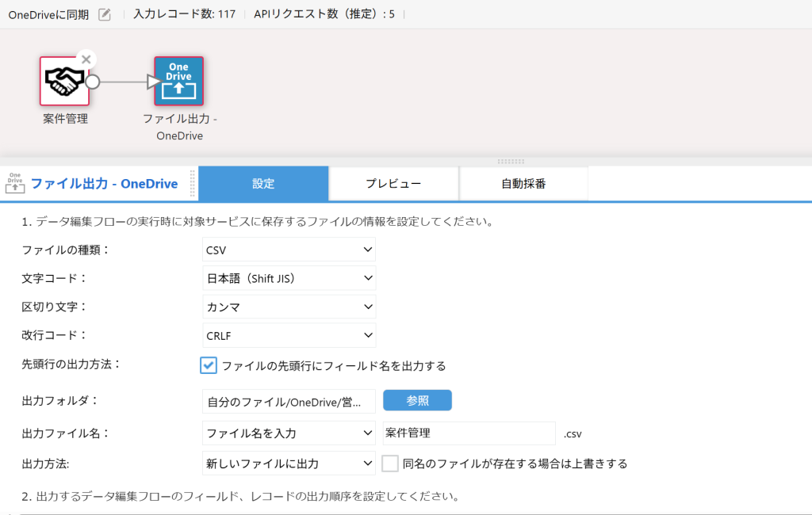
Task: Click the 出力フォルダ path field
Action: [x=289, y=401]
